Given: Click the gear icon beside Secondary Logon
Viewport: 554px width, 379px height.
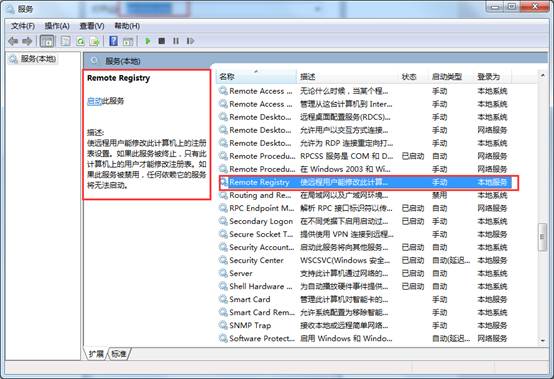Looking at the screenshot, I should pos(223,221).
